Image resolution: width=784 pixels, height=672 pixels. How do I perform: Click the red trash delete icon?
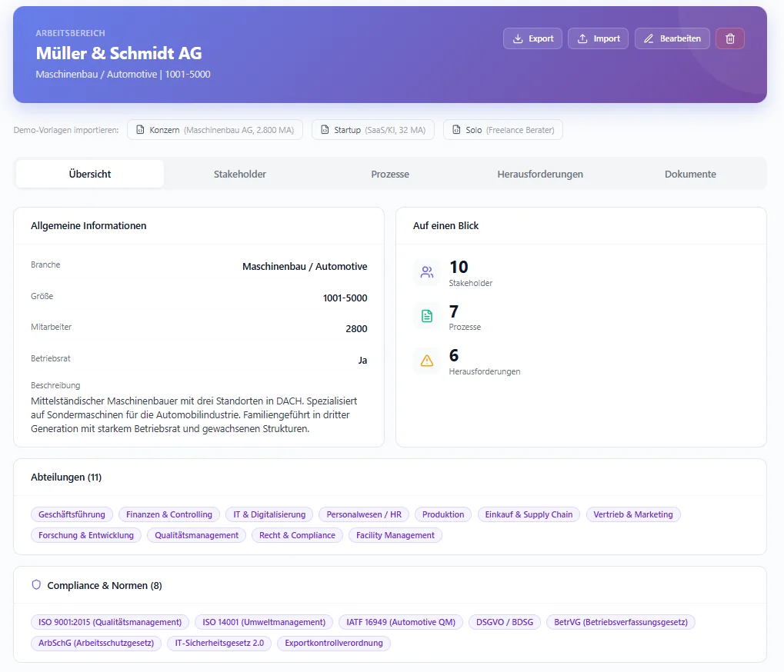pyautogui.click(x=729, y=38)
